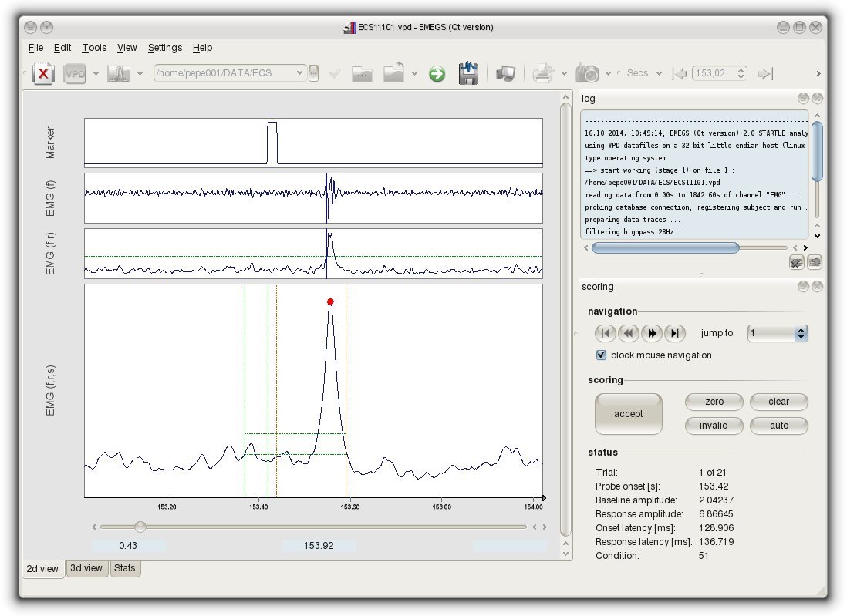This screenshot has height=616, width=847.
Task: Open the Stats tab
Action: 124,569
